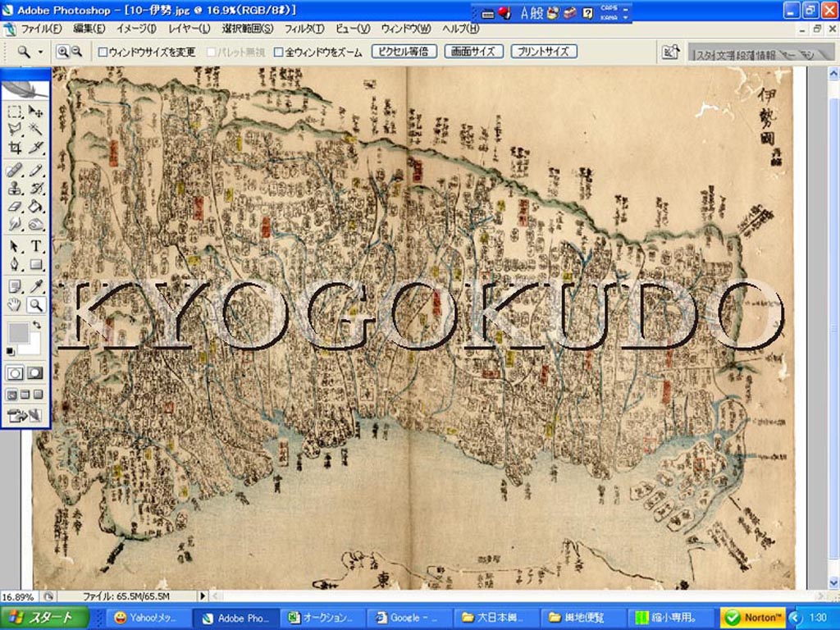
Task: Select the Pen tool
Action: pos(15,264)
